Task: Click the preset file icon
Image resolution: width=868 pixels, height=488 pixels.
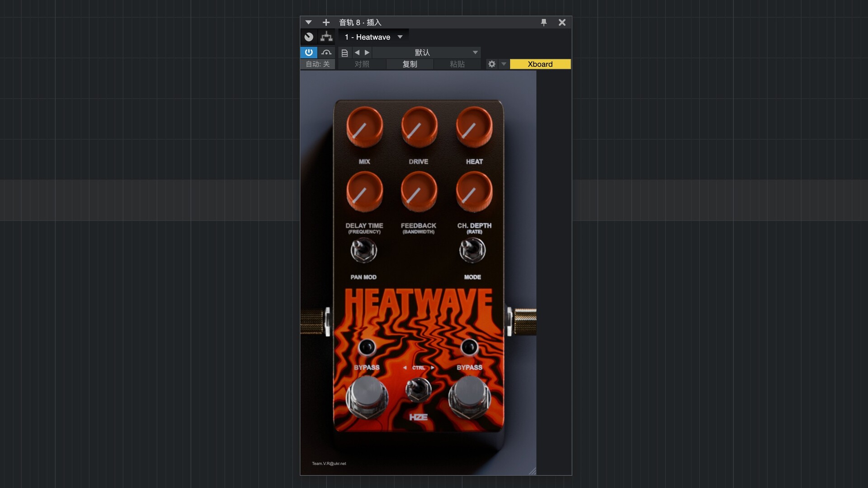Action: 344,53
